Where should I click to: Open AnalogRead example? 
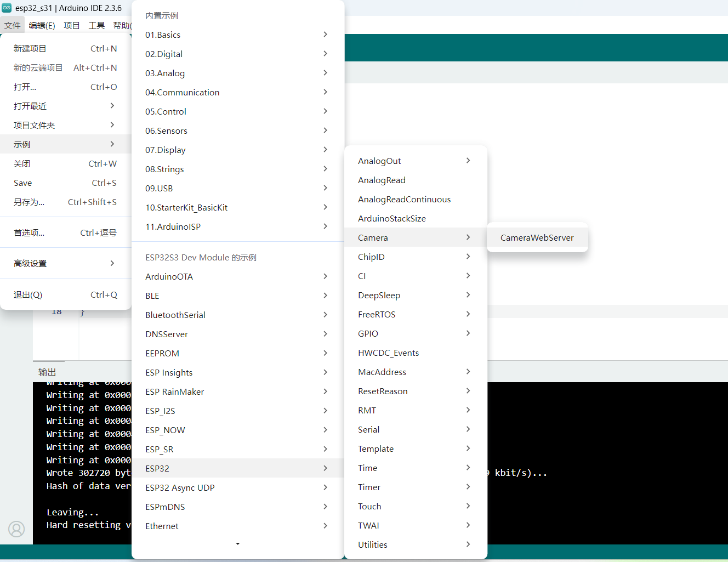pos(416,180)
